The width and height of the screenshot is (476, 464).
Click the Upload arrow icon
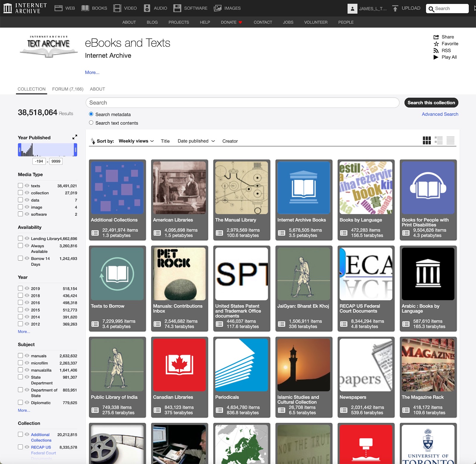click(x=395, y=8)
